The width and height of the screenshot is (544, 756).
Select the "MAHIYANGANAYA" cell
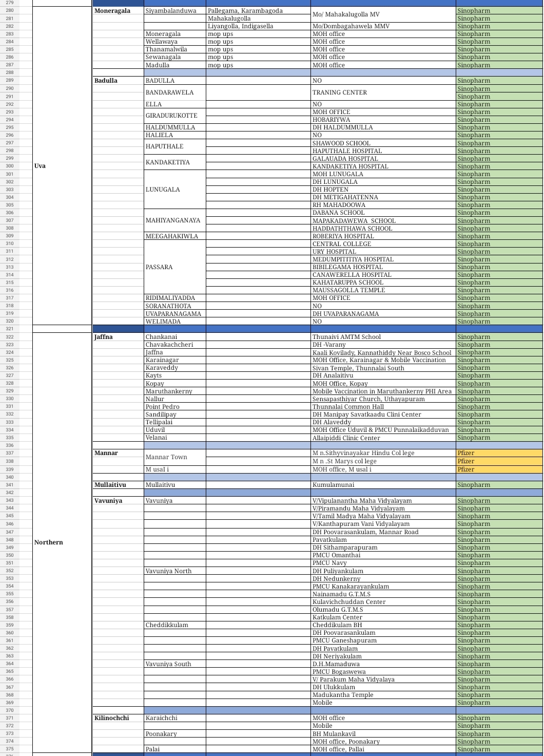coord(174,220)
